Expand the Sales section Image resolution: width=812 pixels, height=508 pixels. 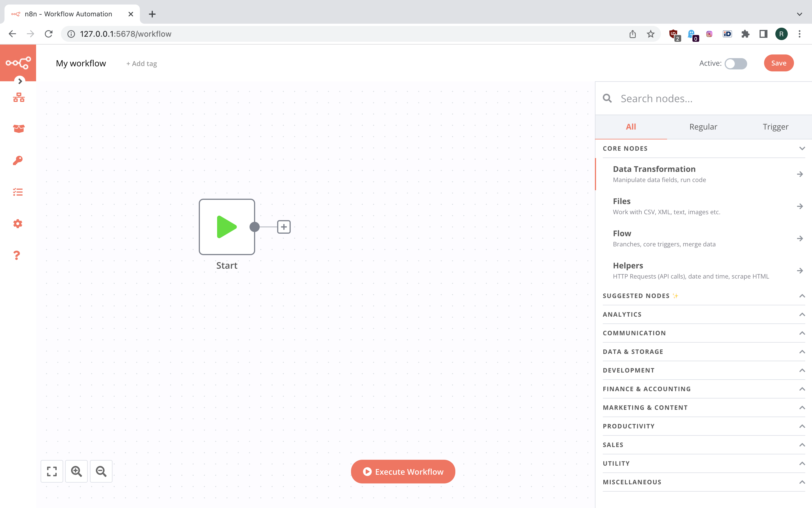[704, 445]
